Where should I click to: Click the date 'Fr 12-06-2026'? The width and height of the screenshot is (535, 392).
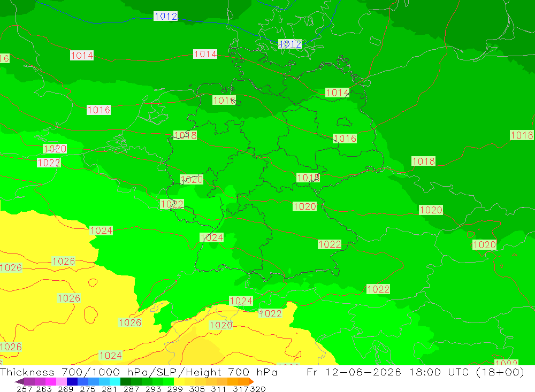(x=354, y=372)
